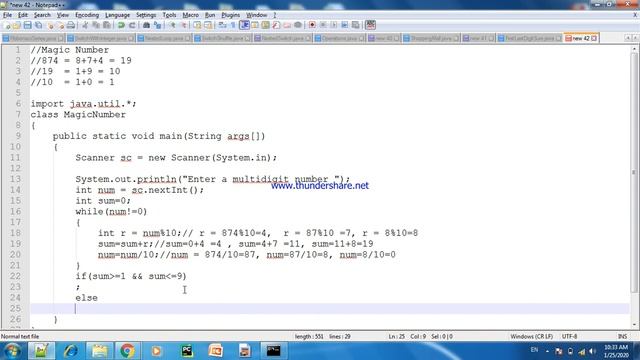640x360 pixels.
Task: Toggle synchronized vertical scrolling icon
Action: (197, 25)
